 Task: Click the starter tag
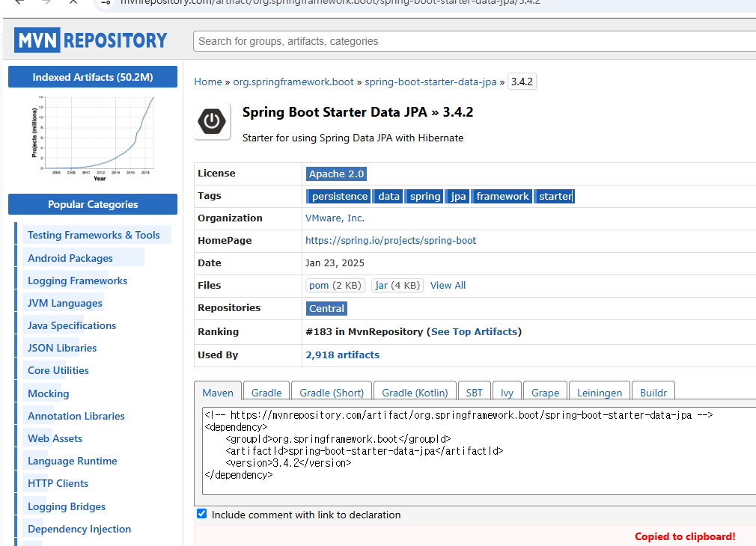[555, 196]
